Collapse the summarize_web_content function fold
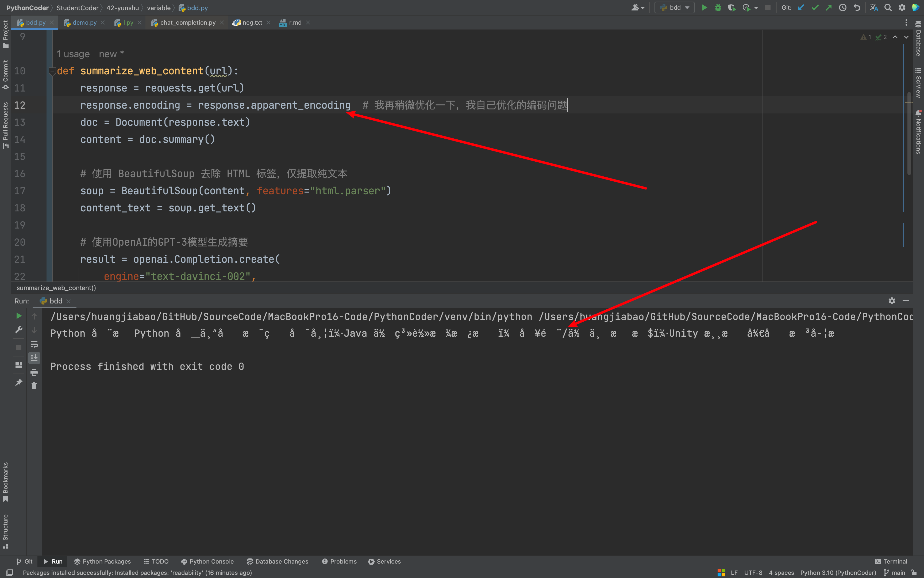The image size is (924, 578). point(52,71)
